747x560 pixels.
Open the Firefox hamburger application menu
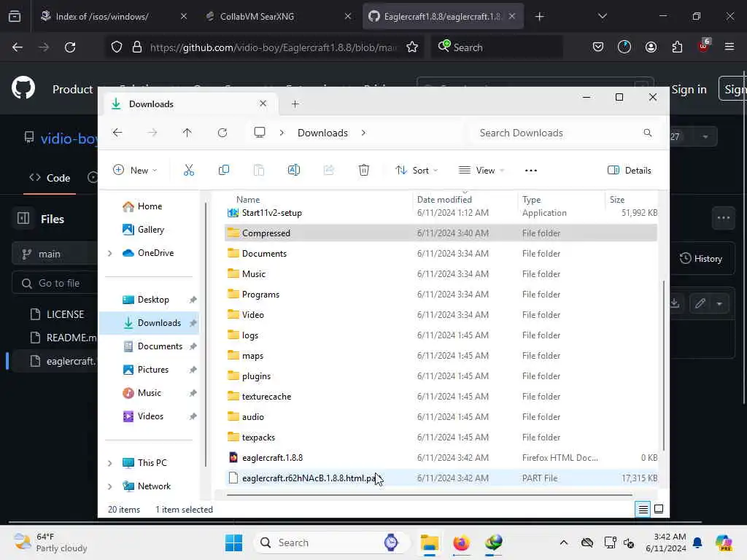[729, 47]
